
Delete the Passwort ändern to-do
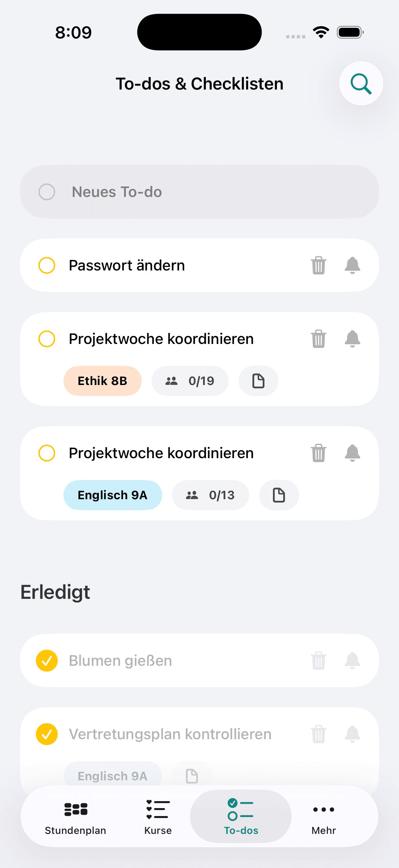tap(318, 265)
